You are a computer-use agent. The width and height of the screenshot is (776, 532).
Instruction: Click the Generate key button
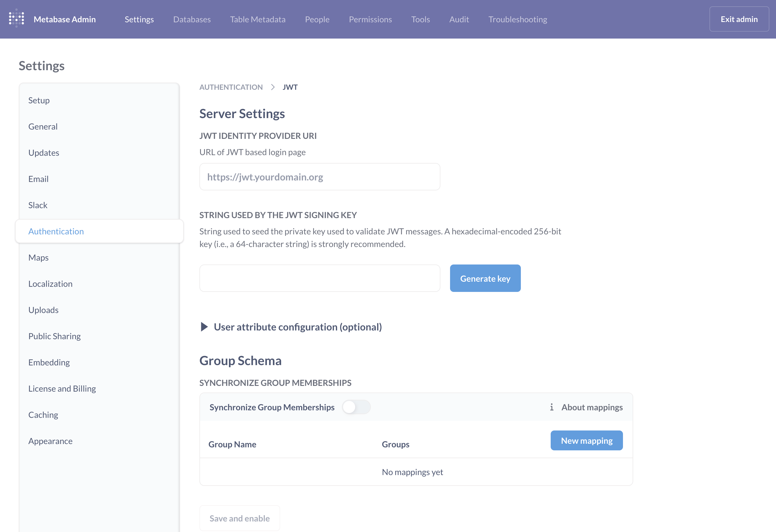(x=485, y=278)
